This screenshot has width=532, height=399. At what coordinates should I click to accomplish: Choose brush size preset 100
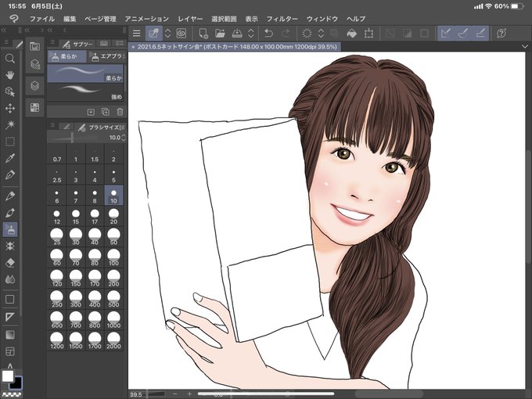tap(113, 258)
